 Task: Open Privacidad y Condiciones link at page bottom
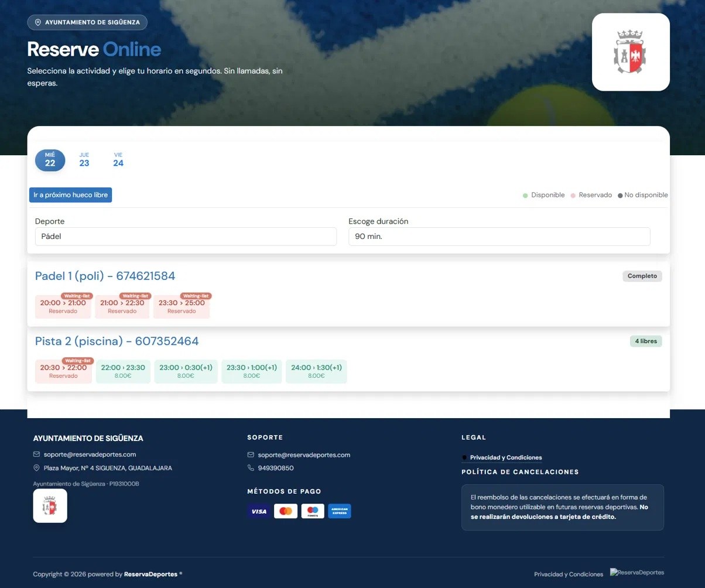coord(569,575)
